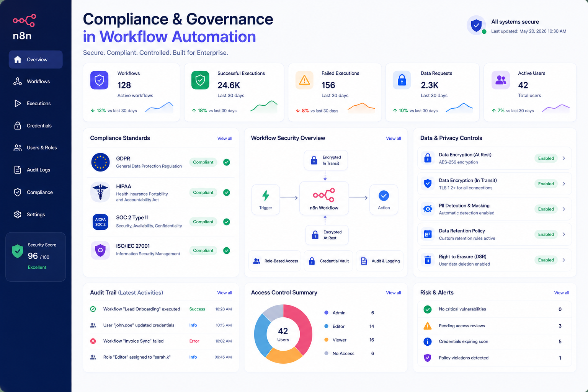Click the Security Score green shield icon

18,251
